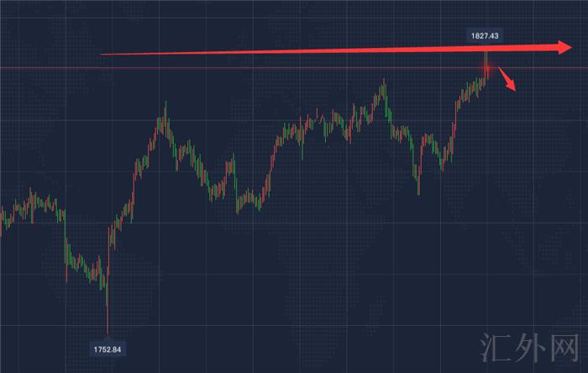588x373 pixels.
Task: Select the glowing red marker at the chart peak
Action: pos(486,66)
